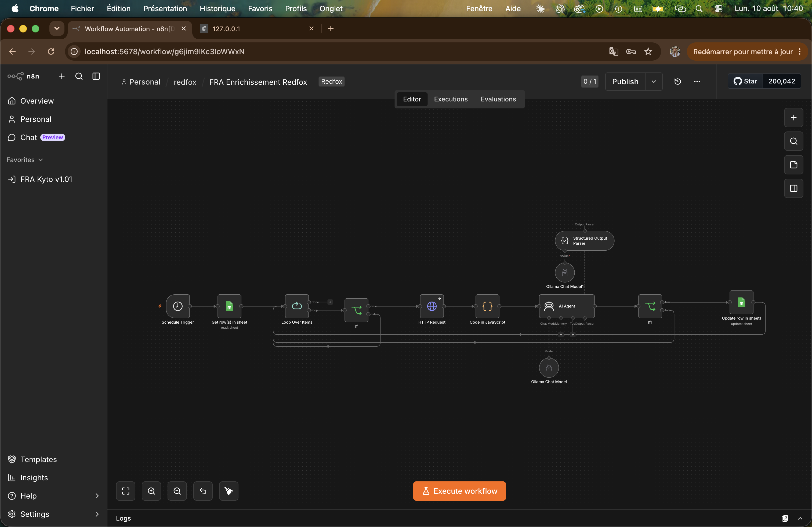Click the GitHub Star button

[745, 81]
